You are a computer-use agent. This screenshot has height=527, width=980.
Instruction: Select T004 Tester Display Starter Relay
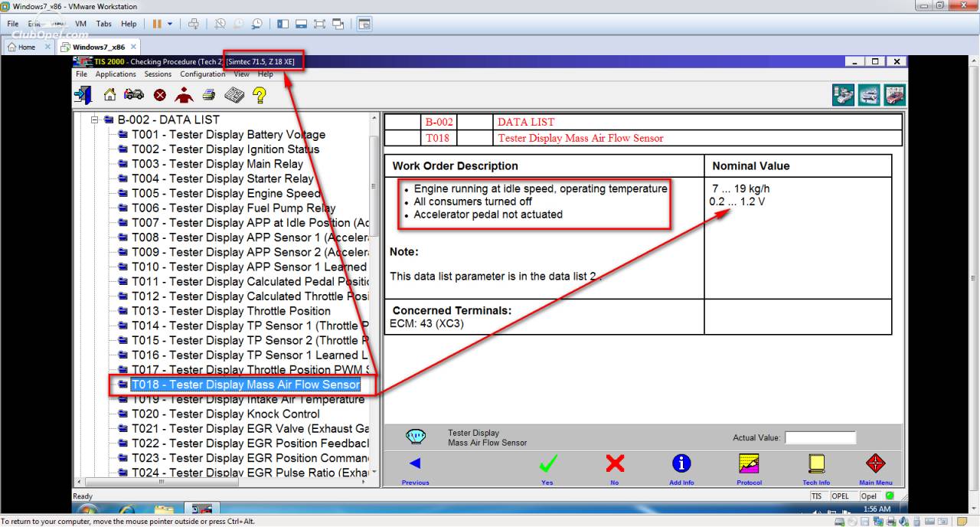point(223,178)
